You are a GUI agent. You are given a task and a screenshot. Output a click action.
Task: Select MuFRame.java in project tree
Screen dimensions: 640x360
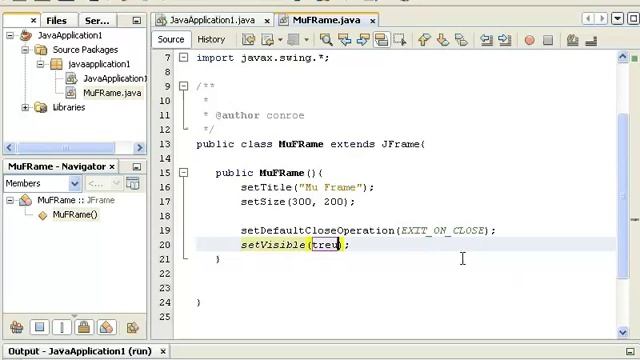click(112, 93)
